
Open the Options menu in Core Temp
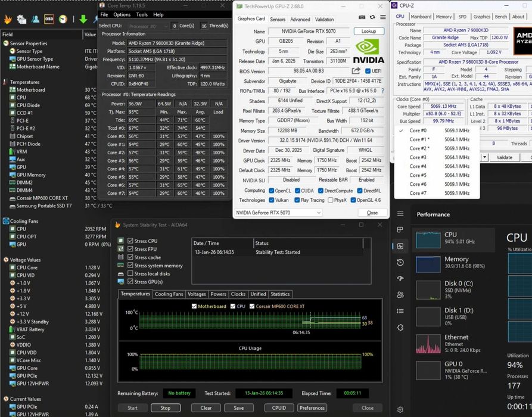pyautogui.click(x=122, y=14)
